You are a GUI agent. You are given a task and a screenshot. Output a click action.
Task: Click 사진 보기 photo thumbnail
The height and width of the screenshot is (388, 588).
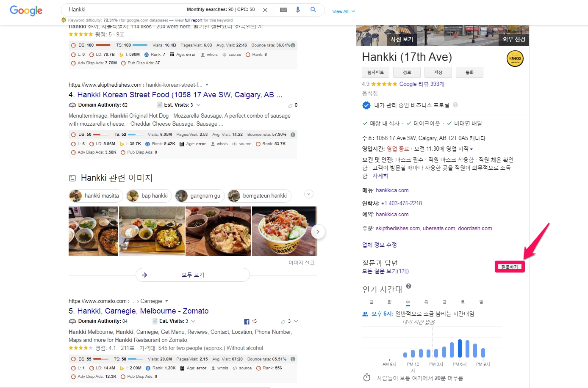tap(386, 35)
